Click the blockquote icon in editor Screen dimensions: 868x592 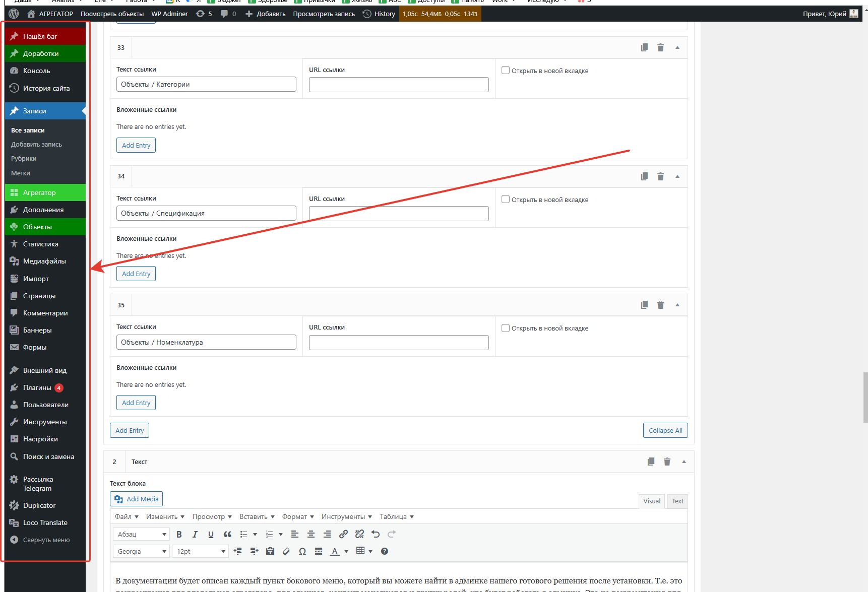tap(227, 534)
